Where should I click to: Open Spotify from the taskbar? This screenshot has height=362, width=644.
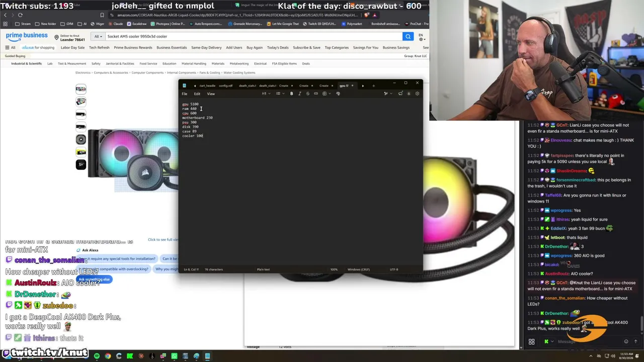pos(97,356)
